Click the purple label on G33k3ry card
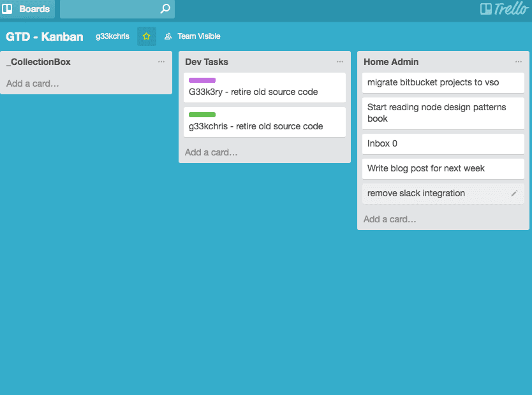Screen dimensions: 532x395 click(x=202, y=80)
